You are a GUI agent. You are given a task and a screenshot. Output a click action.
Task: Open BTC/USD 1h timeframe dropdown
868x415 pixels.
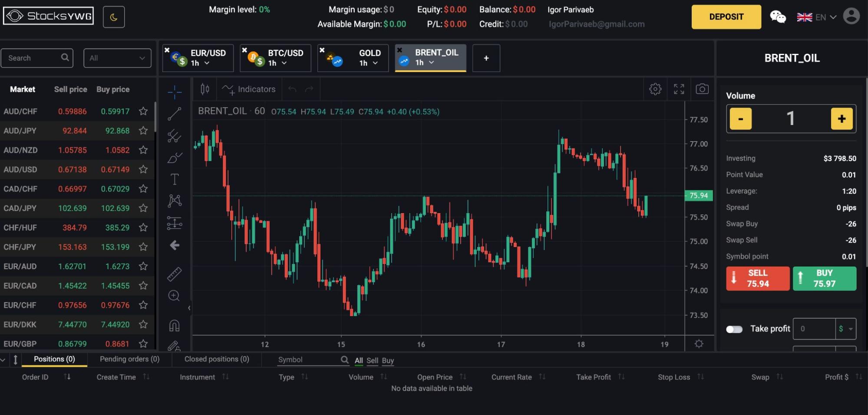(277, 63)
